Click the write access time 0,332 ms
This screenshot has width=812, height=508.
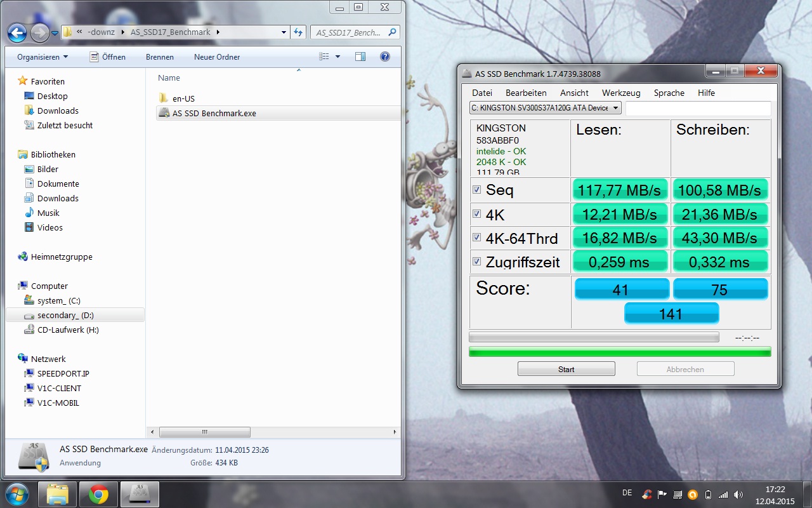[720, 261]
